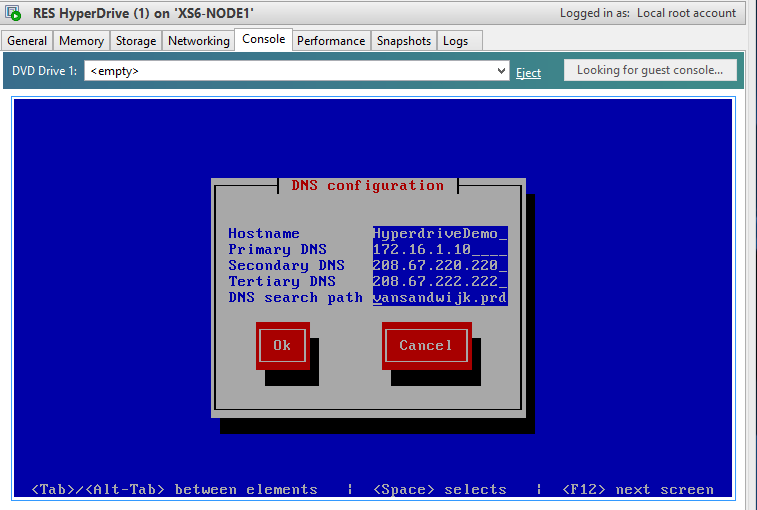Open the Performance tab

click(331, 41)
